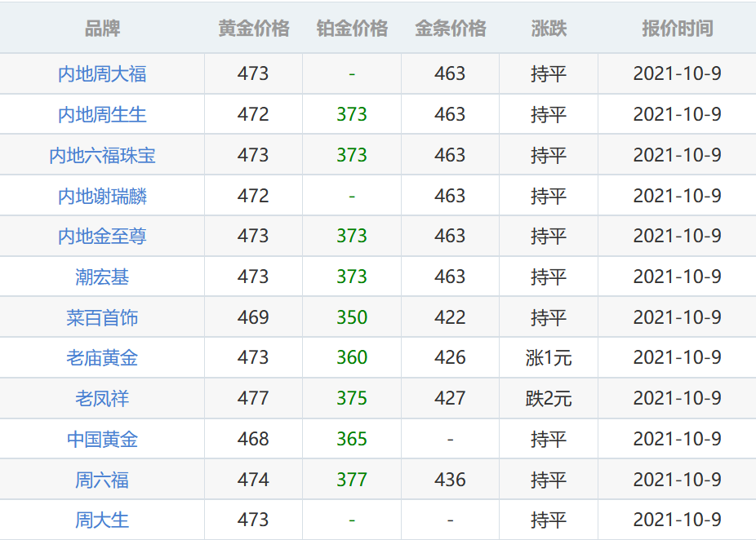Select platinum price 377 for 周六福
Viewport: 756px width, 540px height.
click(x=352, y=480)
